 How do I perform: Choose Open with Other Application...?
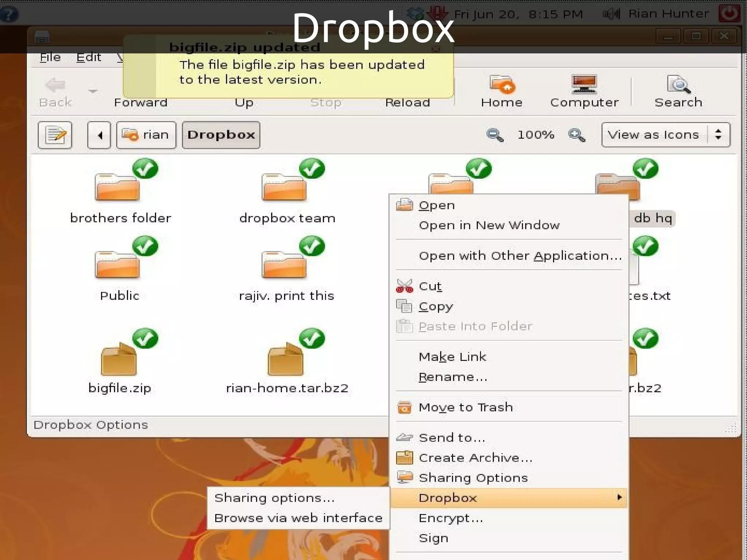coord(509,255)
